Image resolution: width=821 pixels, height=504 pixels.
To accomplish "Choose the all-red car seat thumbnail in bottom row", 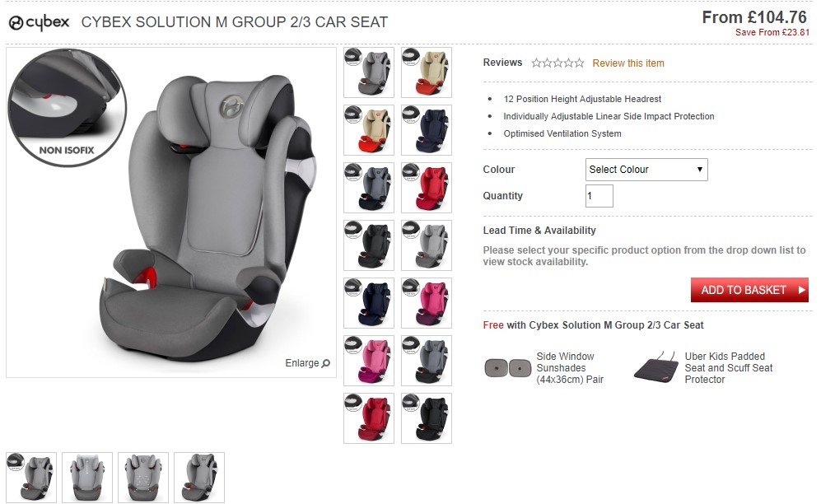I will (369, 418).
